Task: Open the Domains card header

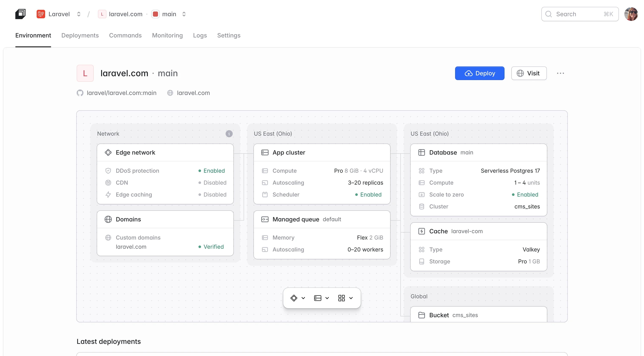Action: tap(165, 219)
